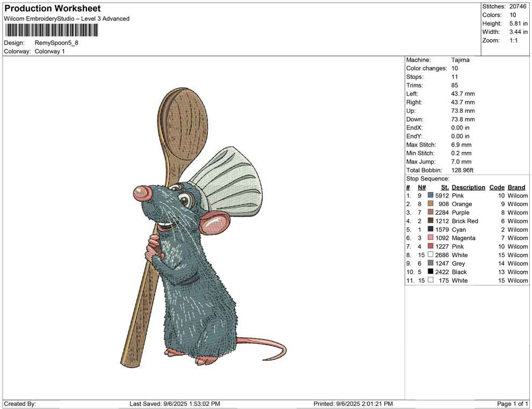Select the "Grey" description text

[458, 264]
